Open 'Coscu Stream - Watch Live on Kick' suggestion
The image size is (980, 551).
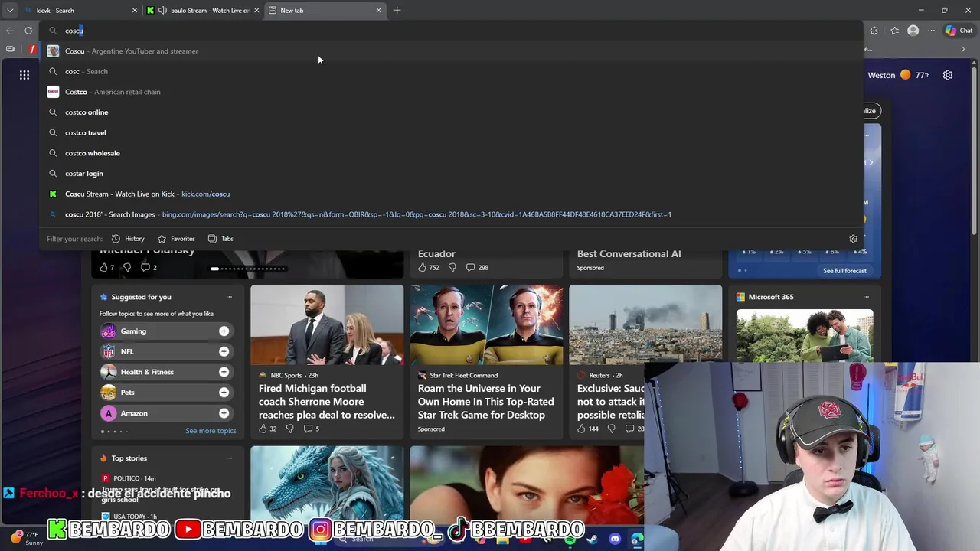pos(452,194)
